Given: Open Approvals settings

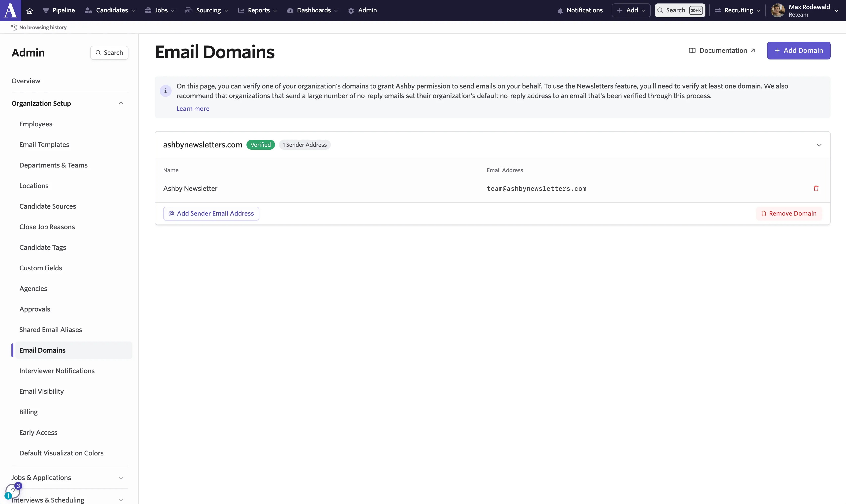Looking at the screenshot, I should (35, 309).
